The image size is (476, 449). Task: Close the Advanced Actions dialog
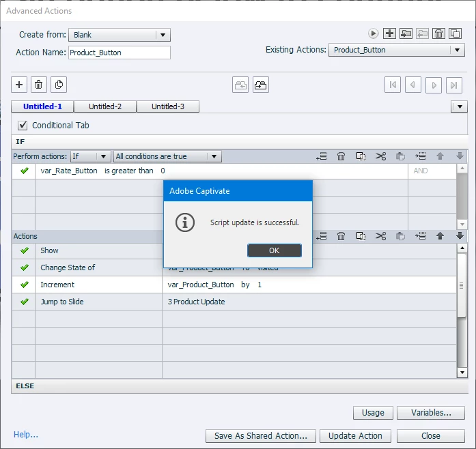click(x=431, y=436)
